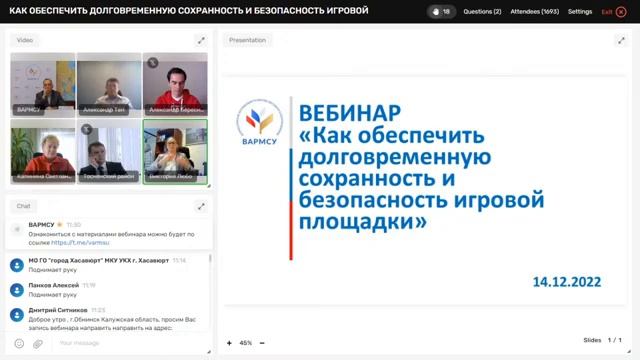This screenshot has height=360, width=640.
Task: Open the emoji picker in chat
Action: 19,344
